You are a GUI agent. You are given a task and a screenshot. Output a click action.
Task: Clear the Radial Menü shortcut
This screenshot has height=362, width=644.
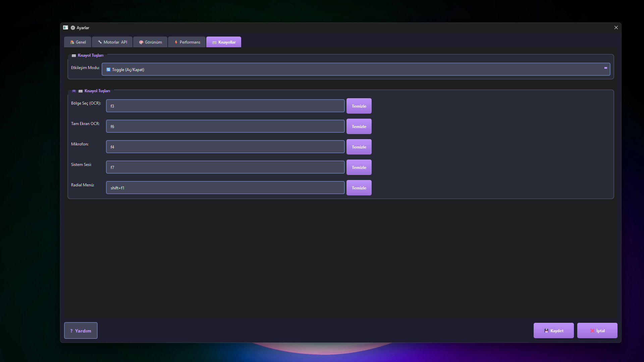tap(359, 188)
